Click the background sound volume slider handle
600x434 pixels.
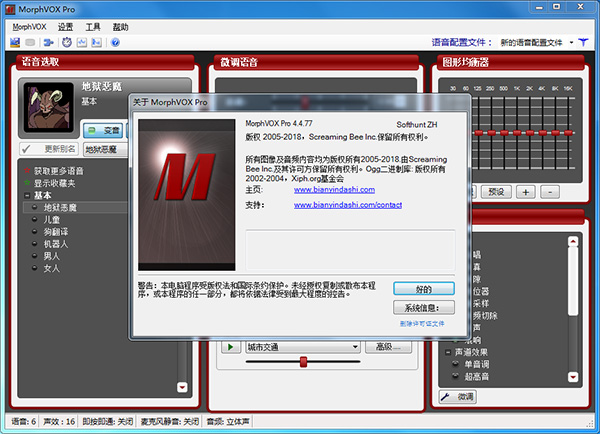click(303, 362)
